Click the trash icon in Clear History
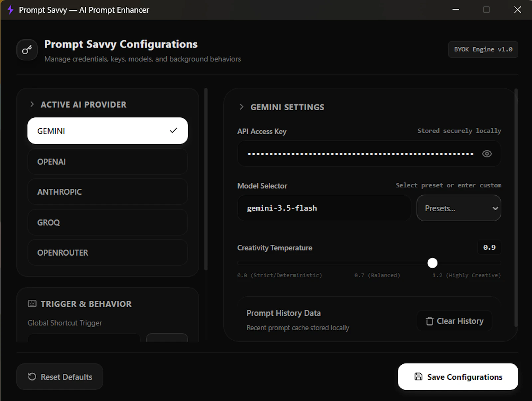The width and height of the screenshot is (532, 401). (x=430, y=321)
